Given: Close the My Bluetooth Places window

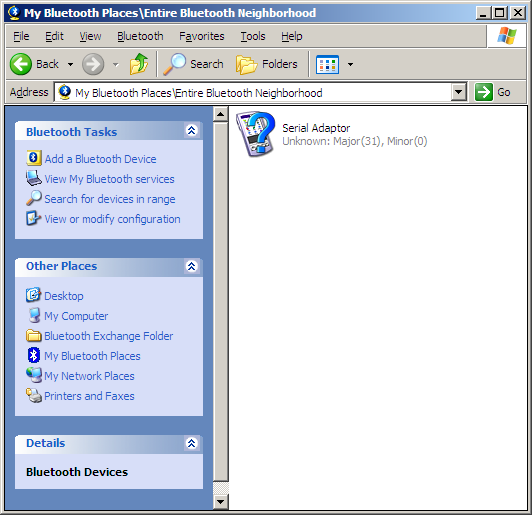Looking at the screenshot, I should (x=518, y=13).
